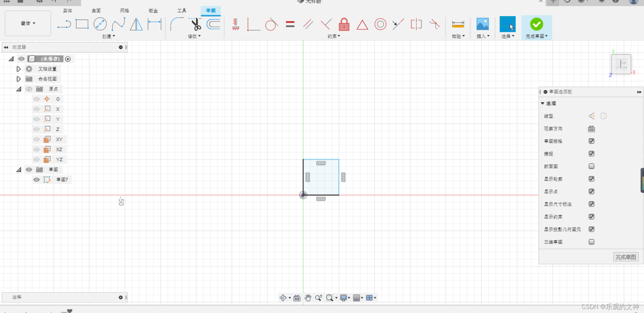This screenshot has width=644, height=313.
Task: Switch to the 网格 tab
Action: 125,11
